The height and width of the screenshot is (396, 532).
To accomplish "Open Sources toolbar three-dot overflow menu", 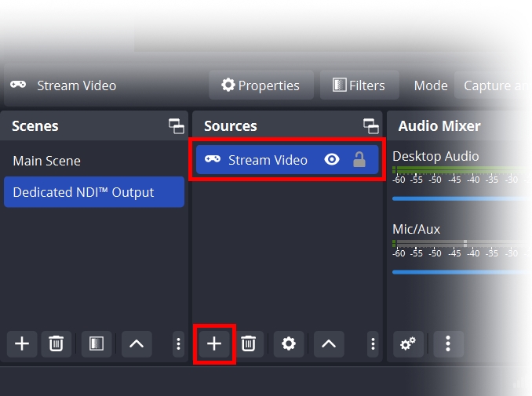I will pyautogui.click(x=373, y=343).
